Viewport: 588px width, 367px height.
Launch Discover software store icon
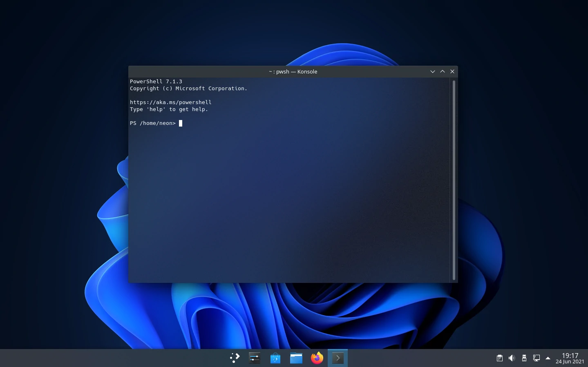pos(275,358)
